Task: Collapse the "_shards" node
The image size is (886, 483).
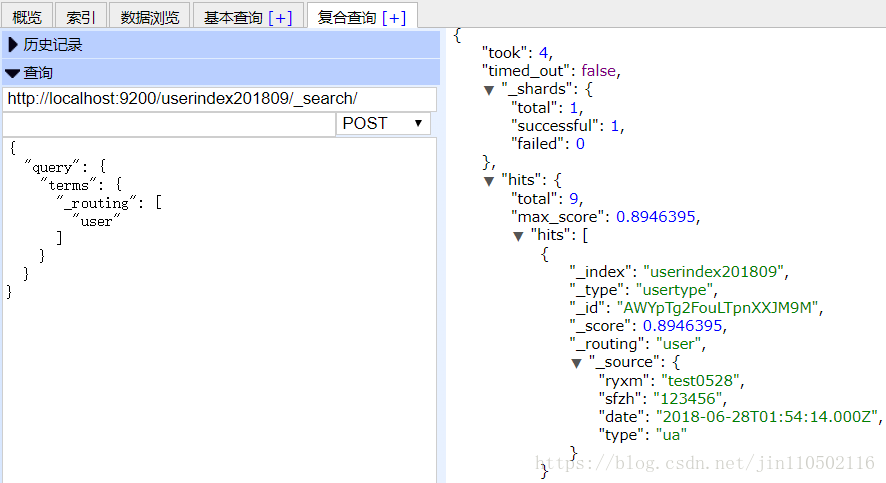Action: (489, 90)
